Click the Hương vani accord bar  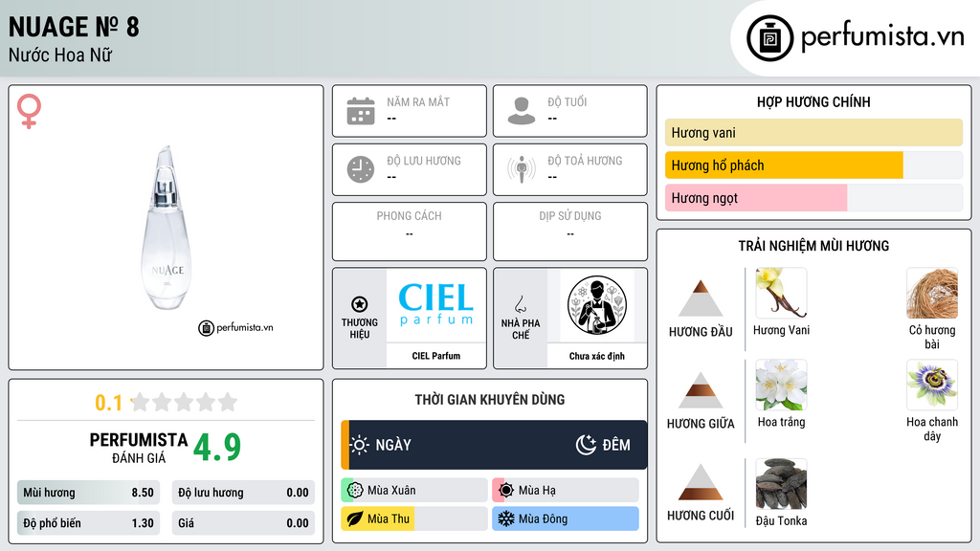[x=813, y=132]
